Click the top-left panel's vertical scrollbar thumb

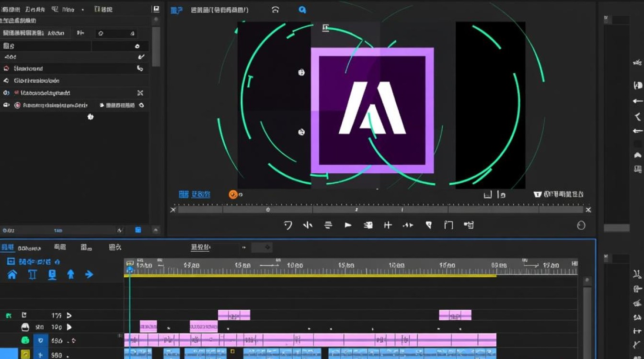point(156,46)
